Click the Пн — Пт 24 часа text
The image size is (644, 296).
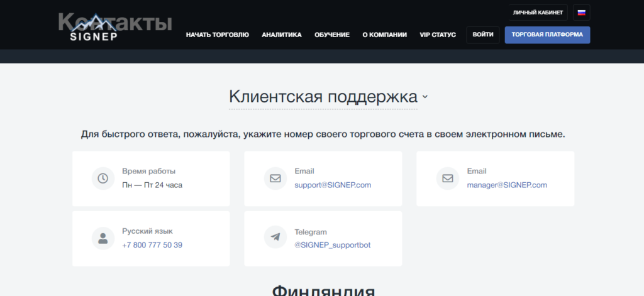(152, 185)
